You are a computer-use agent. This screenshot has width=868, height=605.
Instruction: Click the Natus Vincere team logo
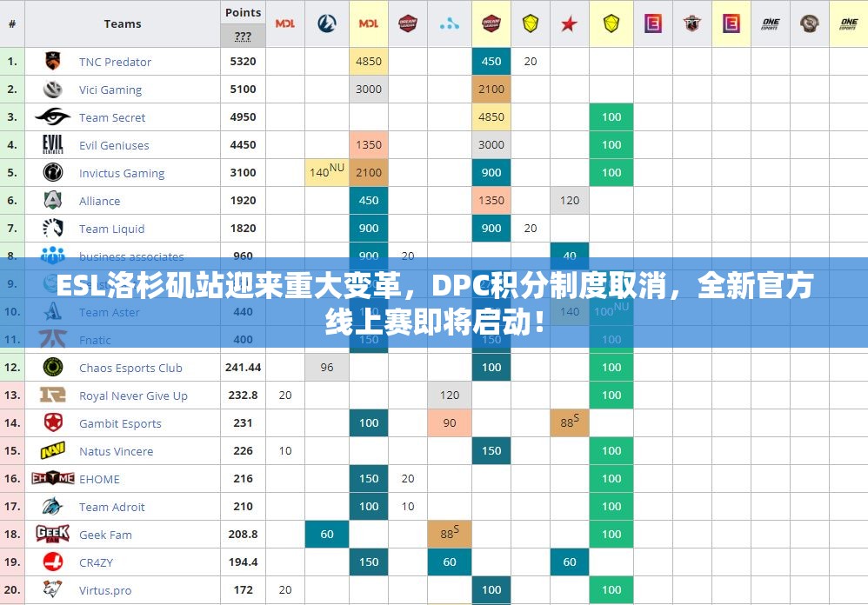52,450
